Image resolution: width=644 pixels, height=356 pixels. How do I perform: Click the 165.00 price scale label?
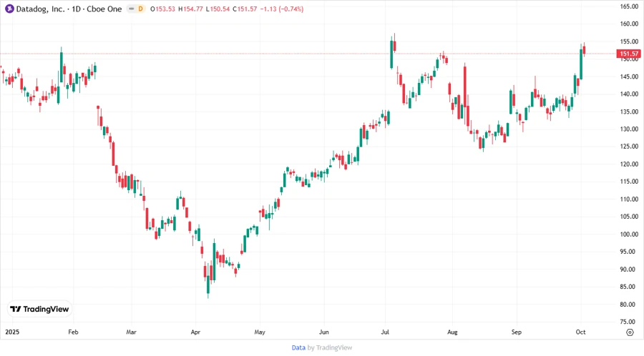pyautogui.click(x=629, y=6)
